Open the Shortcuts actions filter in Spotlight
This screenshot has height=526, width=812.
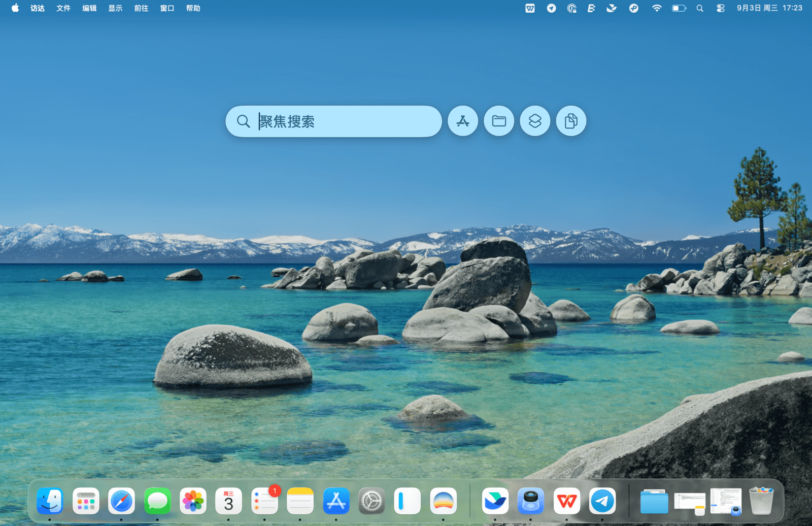(x=535, y=121)
